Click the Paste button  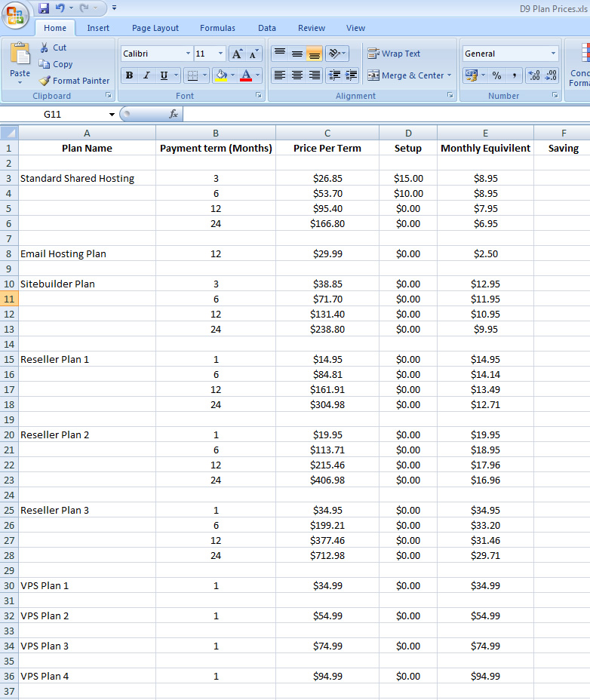20,60
